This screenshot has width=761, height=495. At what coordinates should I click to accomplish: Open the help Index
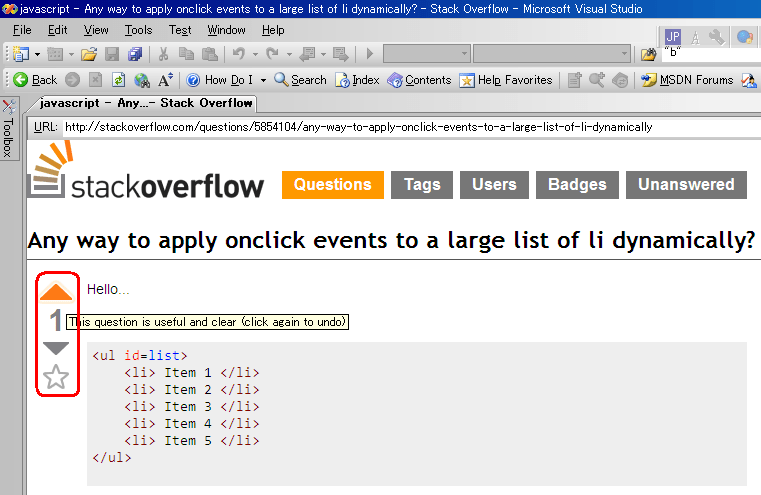[x=357, y=80]
